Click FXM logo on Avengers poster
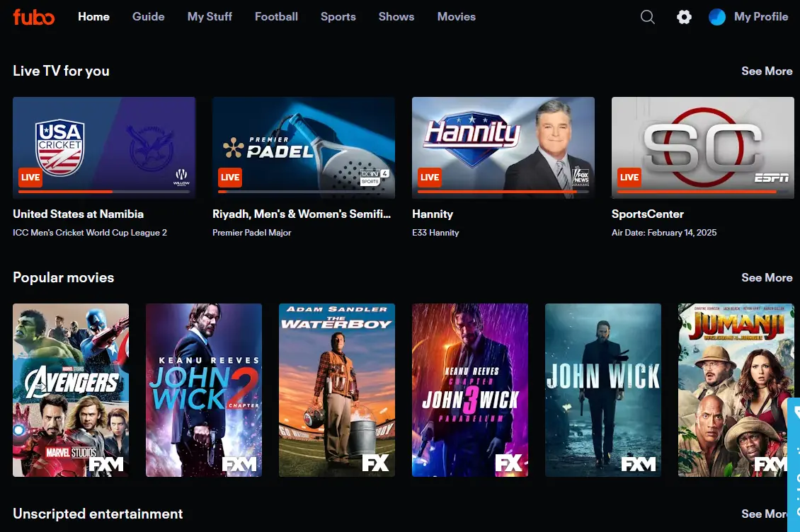Image resolution: width=800 pixels, height=532 pixels. [106, 463]
